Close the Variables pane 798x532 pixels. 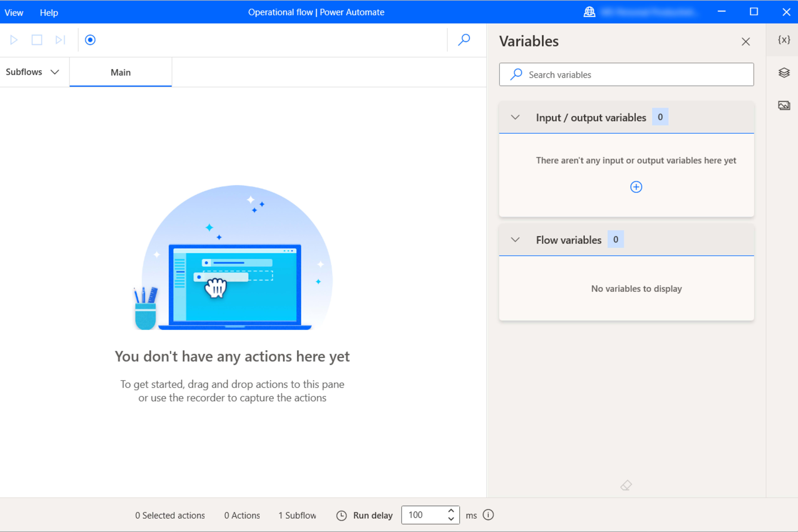[x=745, y=41]
